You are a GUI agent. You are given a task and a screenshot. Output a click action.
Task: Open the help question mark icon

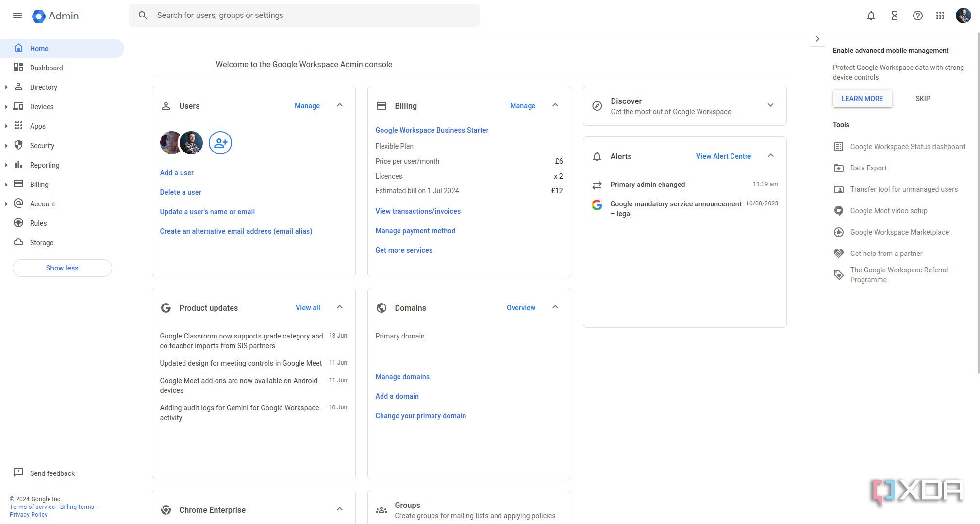point(917,16)
